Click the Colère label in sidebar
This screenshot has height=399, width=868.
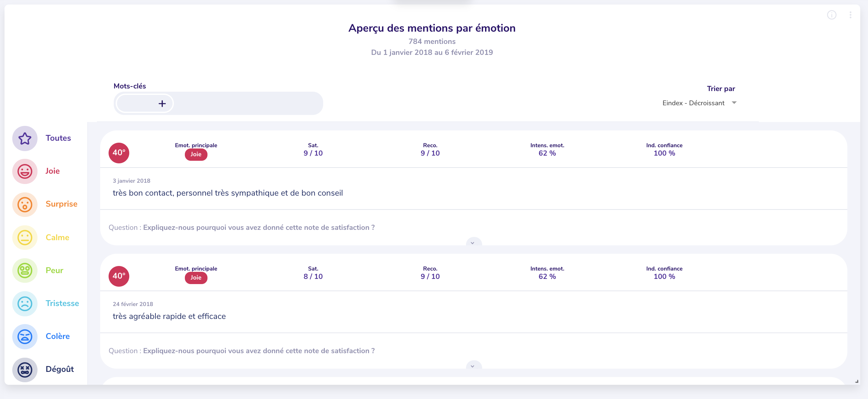coord(58,336)
